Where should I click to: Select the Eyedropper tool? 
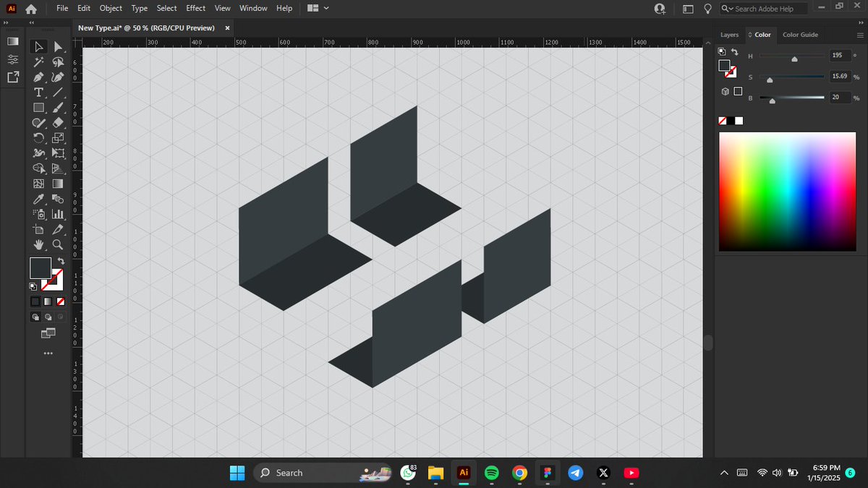(39, 199)
